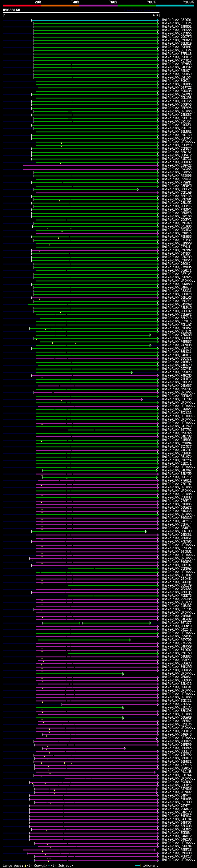Select label UniRef100_A8NC17
The width and height of the screenshot is (197, 868).
click(x=176, y=857)
